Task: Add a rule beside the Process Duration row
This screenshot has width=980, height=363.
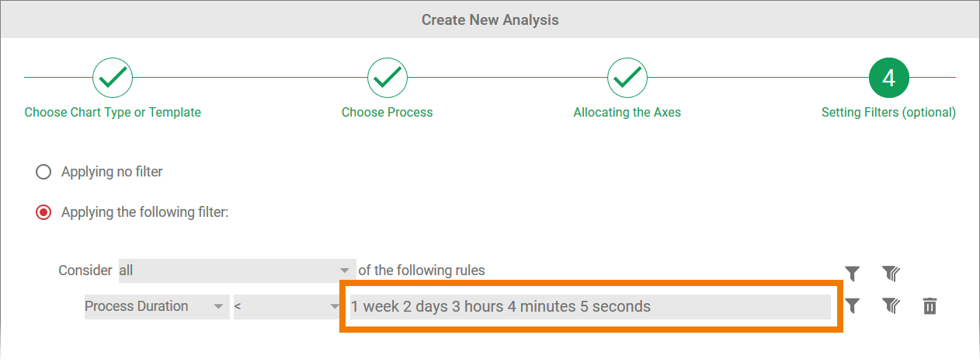Action: click(x=853, y=306)
